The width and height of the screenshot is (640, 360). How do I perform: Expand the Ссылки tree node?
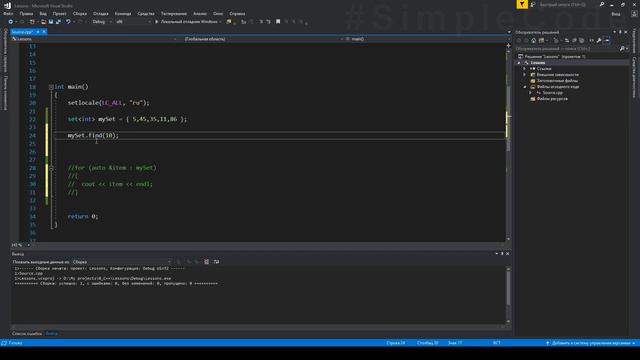coord(525,69)
